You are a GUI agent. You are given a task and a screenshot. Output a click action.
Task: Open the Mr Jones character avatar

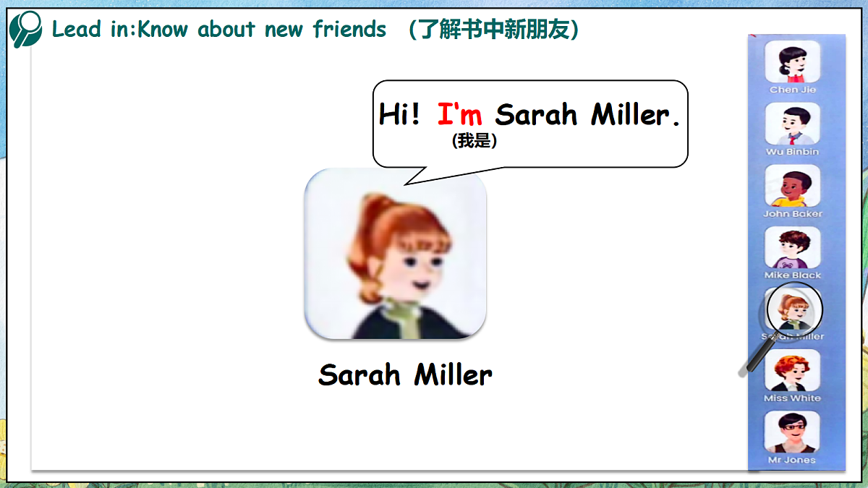pyautogui.click(x=793, y=432)
